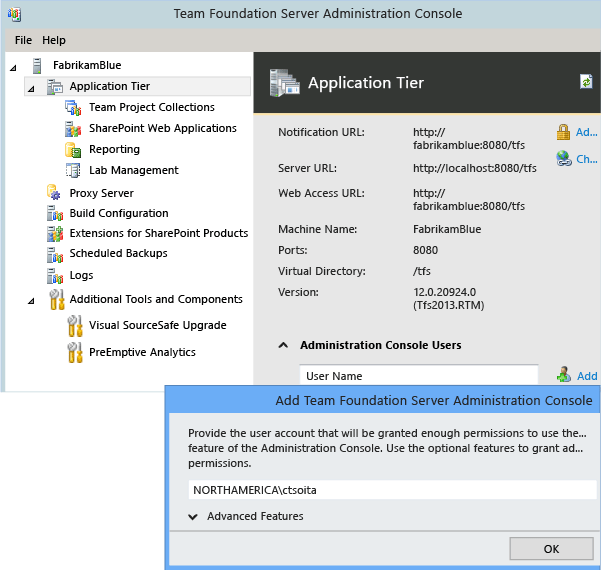The image size is (601, 570).
Task: Click the refresh icon in Application Tier header
Action: (586, 81)
